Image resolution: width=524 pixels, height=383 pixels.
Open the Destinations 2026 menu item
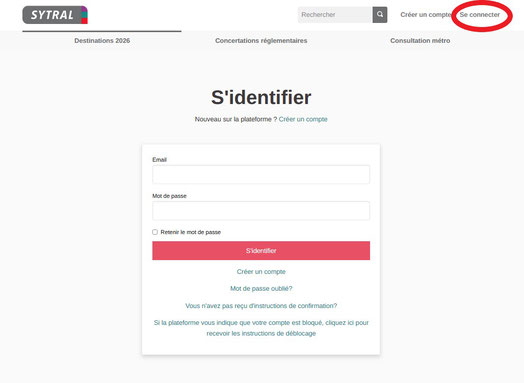(102, 40)
